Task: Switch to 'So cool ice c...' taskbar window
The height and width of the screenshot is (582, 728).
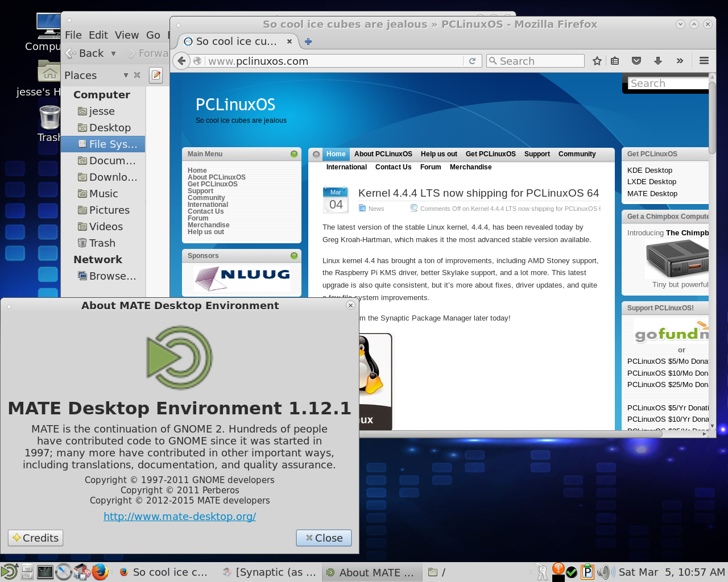Action: tap(164, 572)
